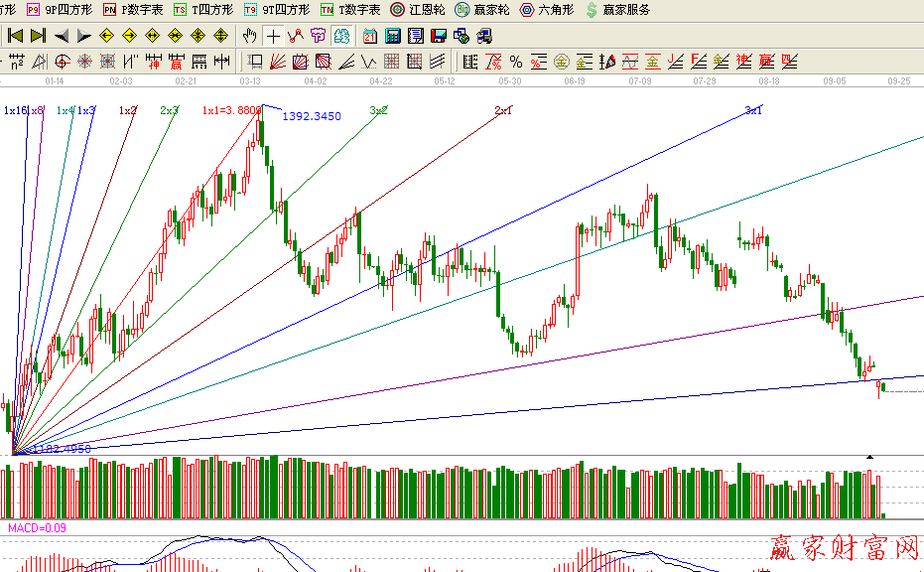Open the calculator tool
This screenshot has height=572, width=924.
point(392,36)
